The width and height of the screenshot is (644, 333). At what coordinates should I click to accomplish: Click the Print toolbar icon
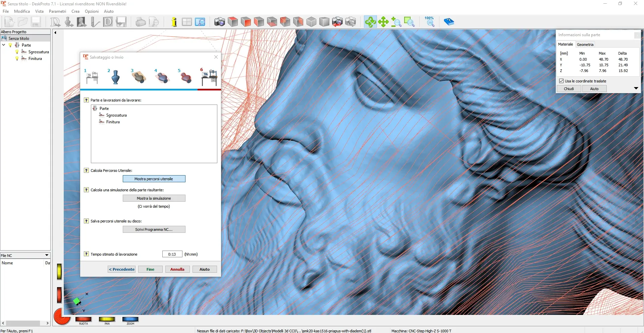pos(141,22)
